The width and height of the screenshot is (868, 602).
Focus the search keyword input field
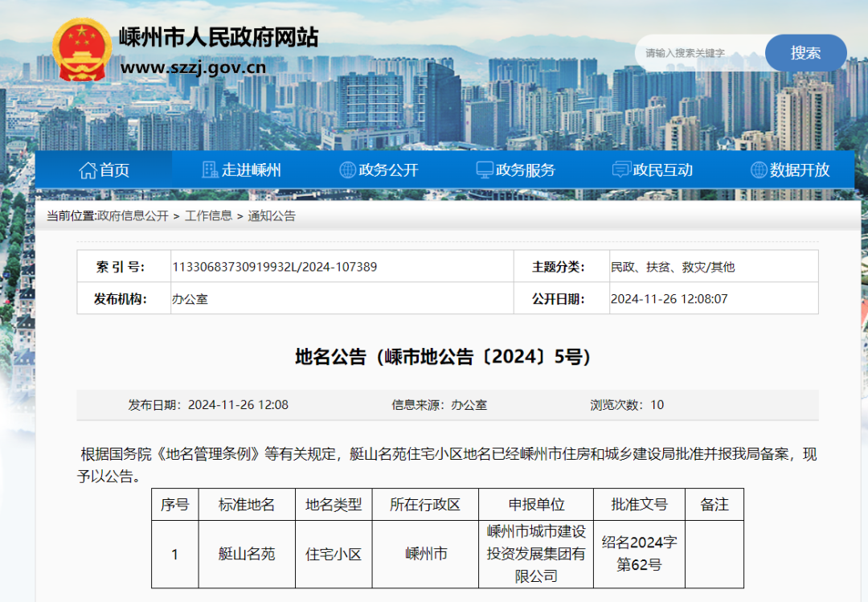pos(699,53)
